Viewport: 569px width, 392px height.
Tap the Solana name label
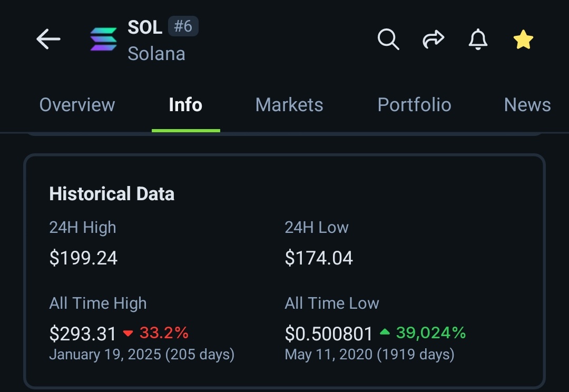(x=156, y=54)
